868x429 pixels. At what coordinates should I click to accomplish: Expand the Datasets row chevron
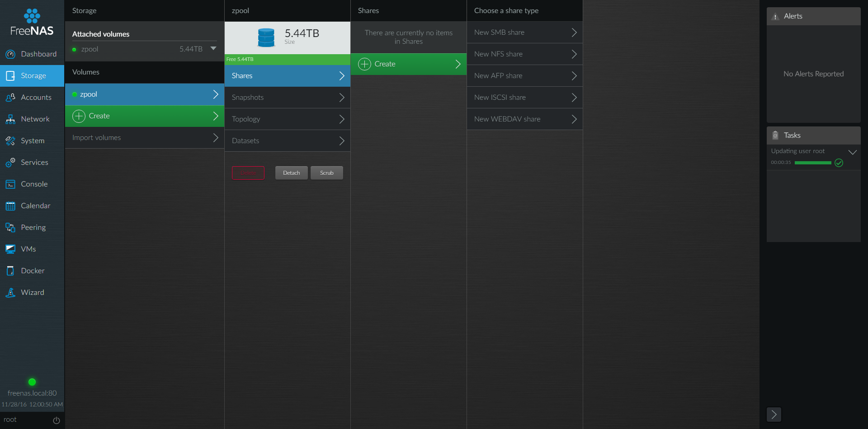[342, 141]
